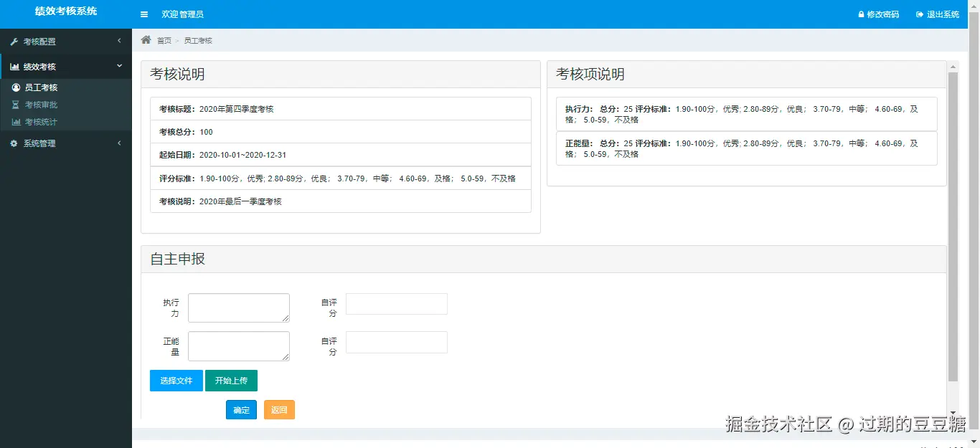Click the 执行力 text area
Image resolution: width=980 pixels, height=448 pixels.
point(239,308)
